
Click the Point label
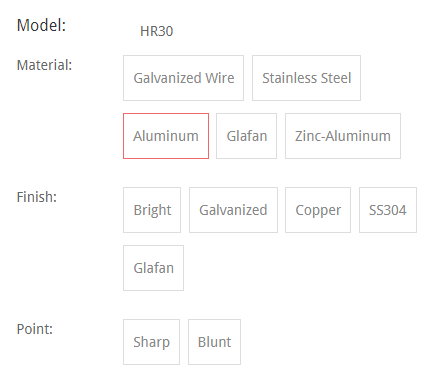[35, 329]
